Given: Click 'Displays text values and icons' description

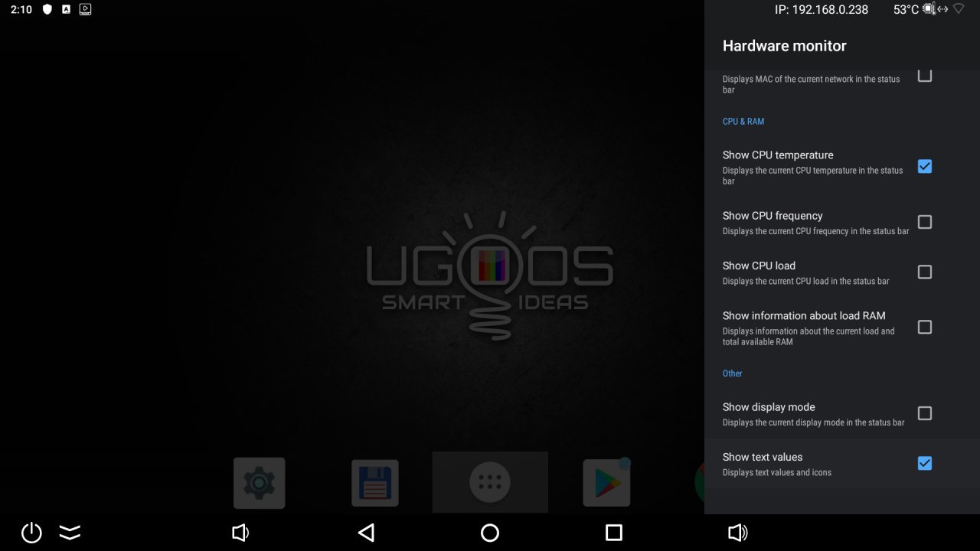Looking at the screenshot, I should 777,472.
